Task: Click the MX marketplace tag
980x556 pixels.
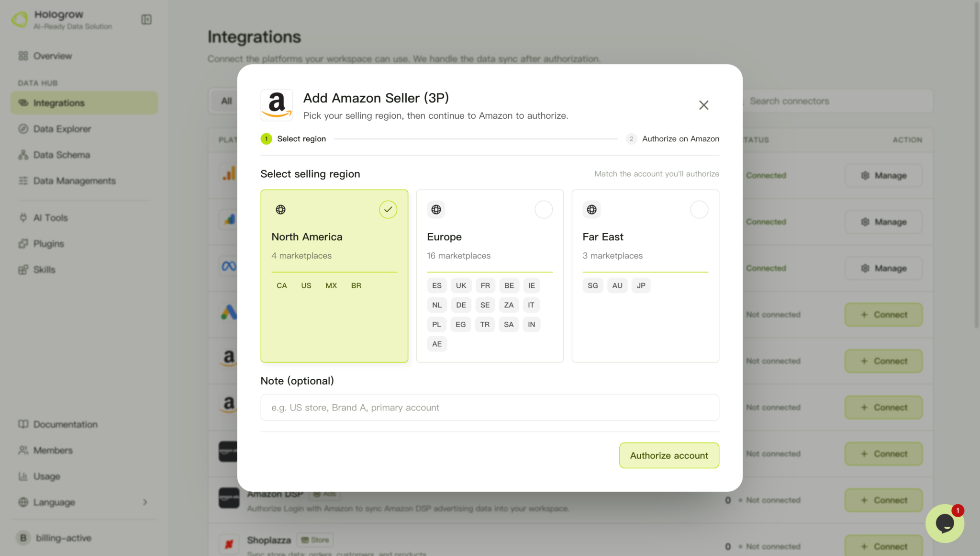Action: click(331, 285)
